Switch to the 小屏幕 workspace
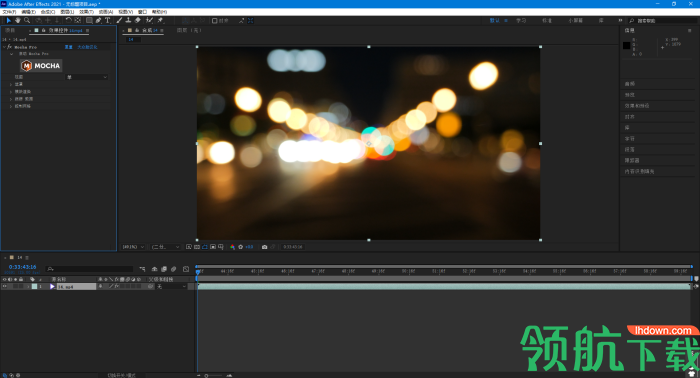This screenshot has height=378, width=700. point(575,21)
